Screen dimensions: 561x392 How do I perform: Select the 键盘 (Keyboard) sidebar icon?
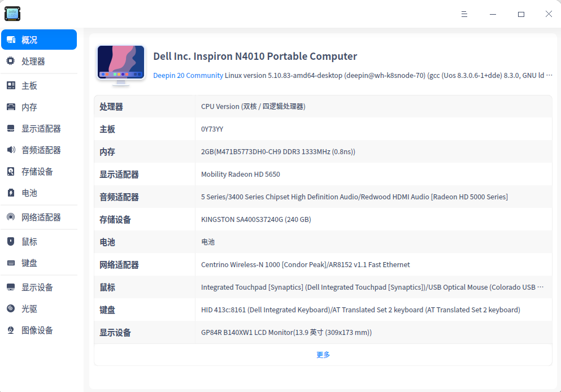(x=10, y=263)
